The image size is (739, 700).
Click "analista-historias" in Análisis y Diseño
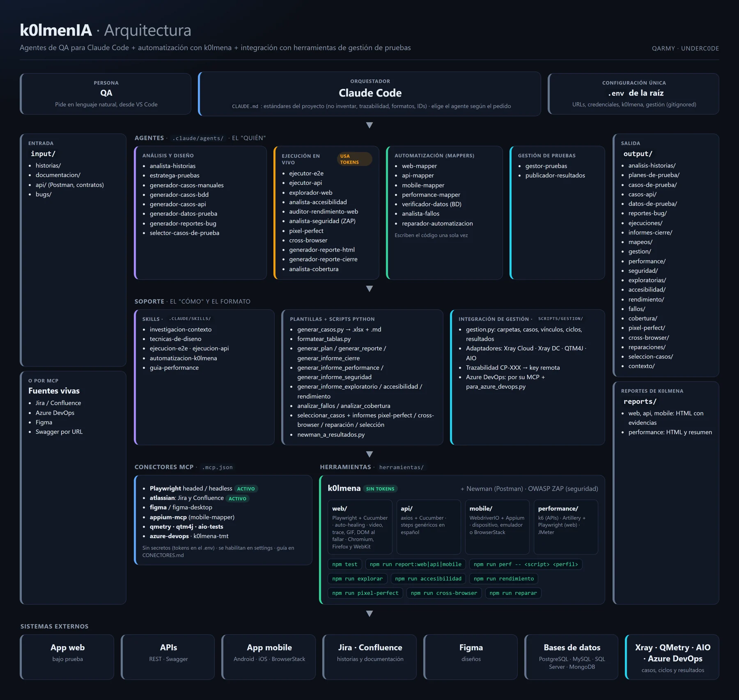pos(172,166)
